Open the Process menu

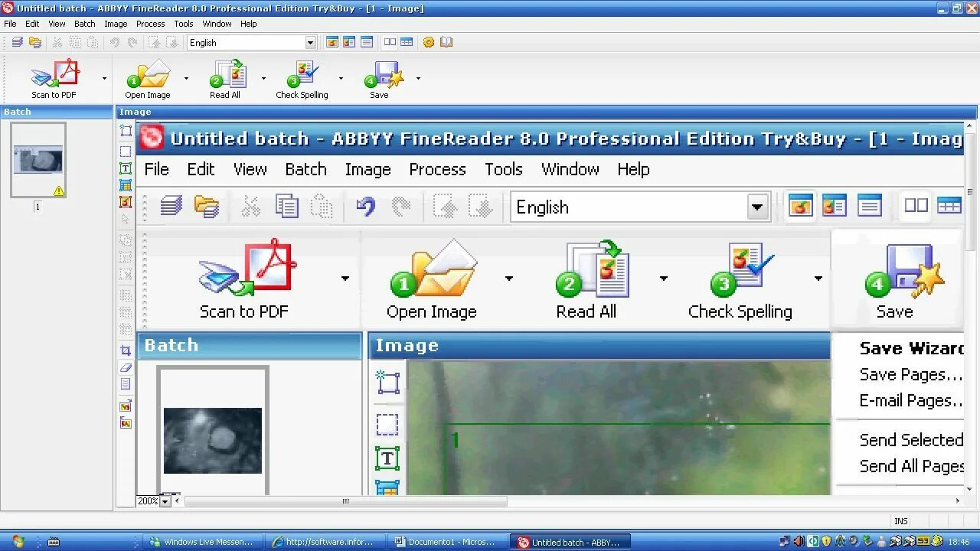pyautogui.click(x=151, y=24)
